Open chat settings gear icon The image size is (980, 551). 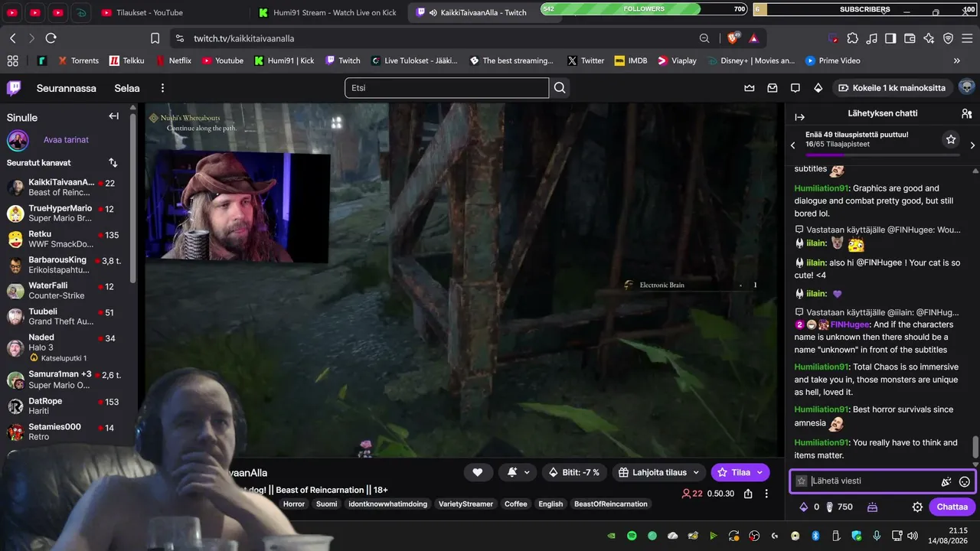click(x=917, y=507)
